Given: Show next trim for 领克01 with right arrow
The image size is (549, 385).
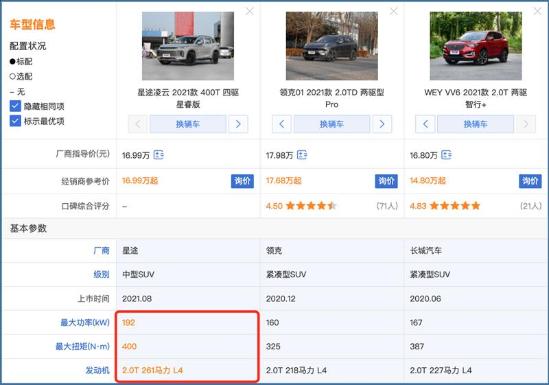Looking at the screenshot, I should pos(382,124).
